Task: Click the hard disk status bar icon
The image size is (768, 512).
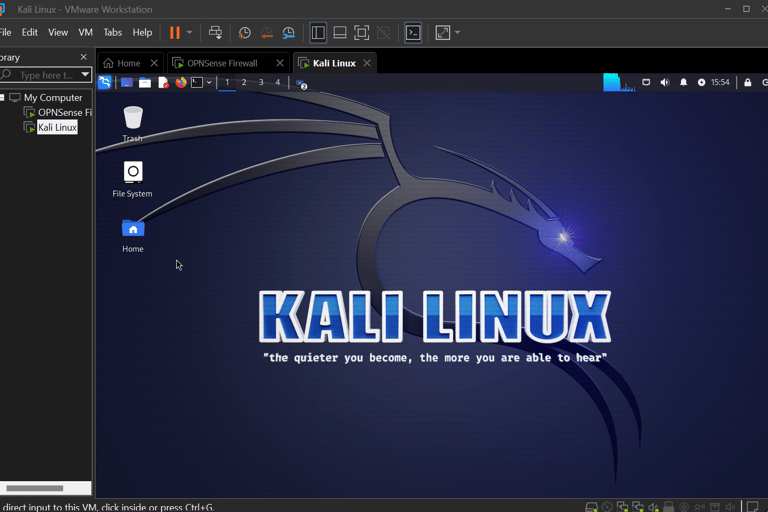Action: (x=591, y=507)
